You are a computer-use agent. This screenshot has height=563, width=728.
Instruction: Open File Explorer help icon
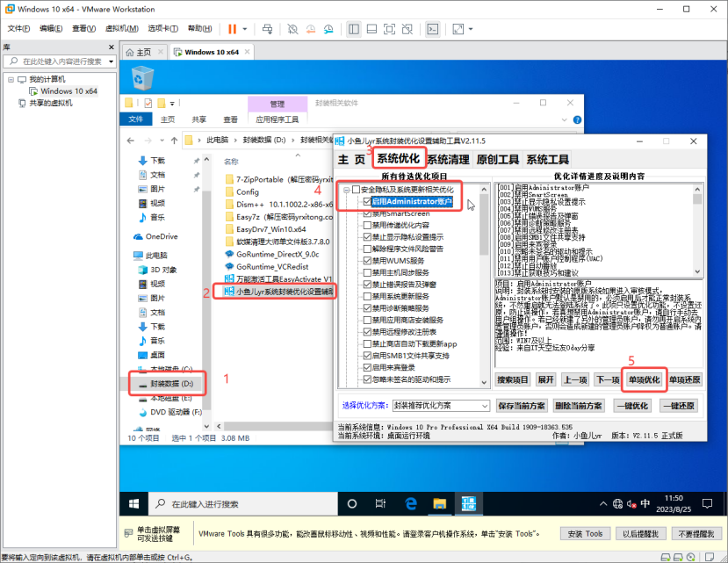click(577, 119)
